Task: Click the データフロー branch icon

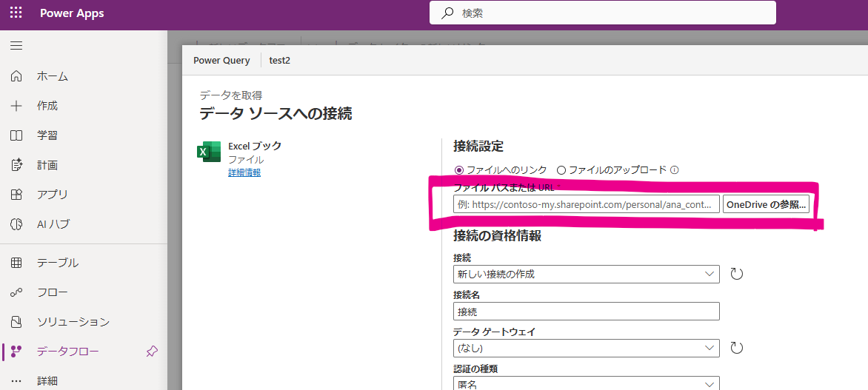Action: (16, 352)
